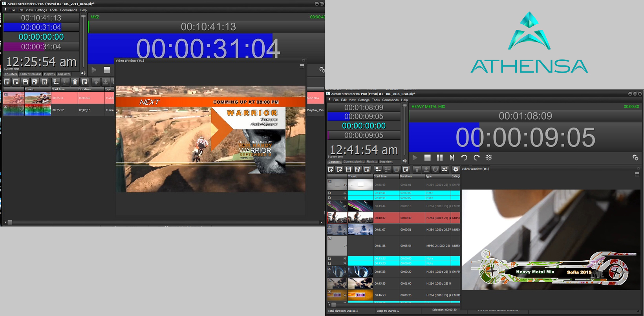Click insert clip icon in Heavy Metal Mix window
The width and height of the screenshot is (644, 316).
tap(340, 169)
